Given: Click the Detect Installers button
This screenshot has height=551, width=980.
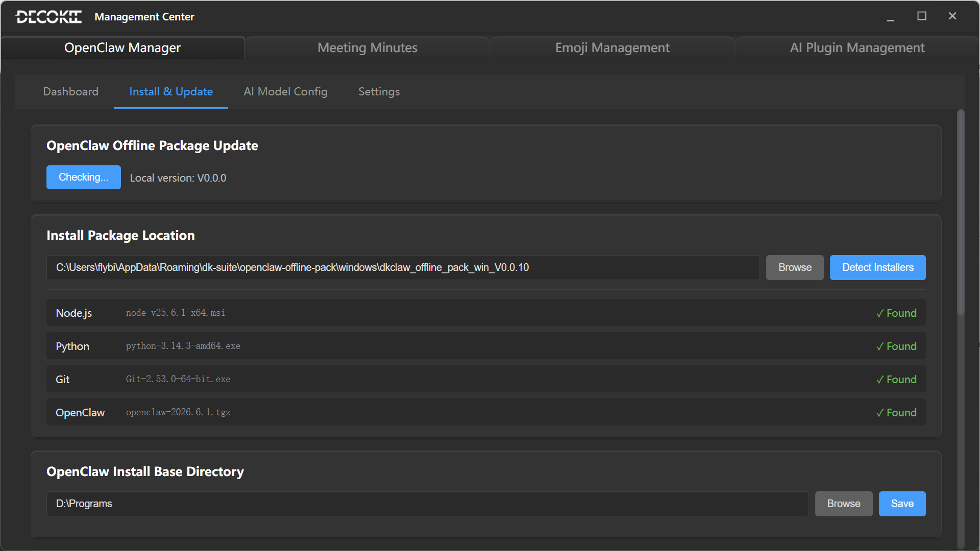Looking at the screenshot, I should click(x=878, y=267).
